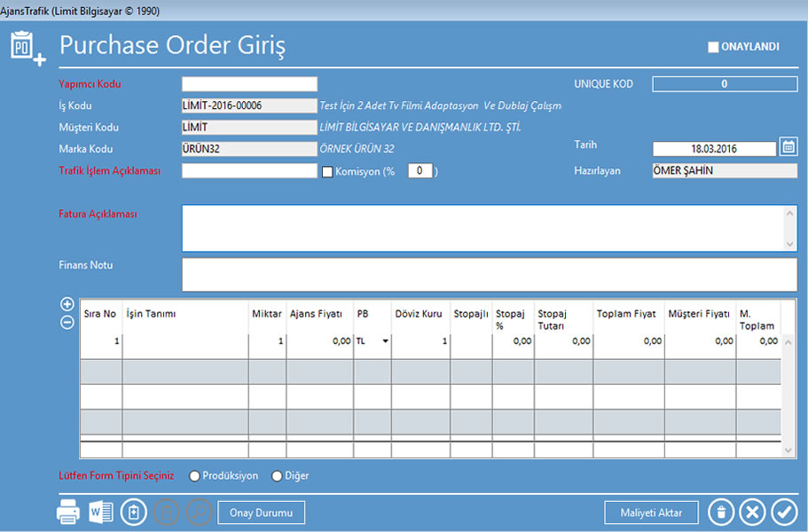Remove a row with minus icon
This screenshot has width=808, height=532.
(67, 322)
